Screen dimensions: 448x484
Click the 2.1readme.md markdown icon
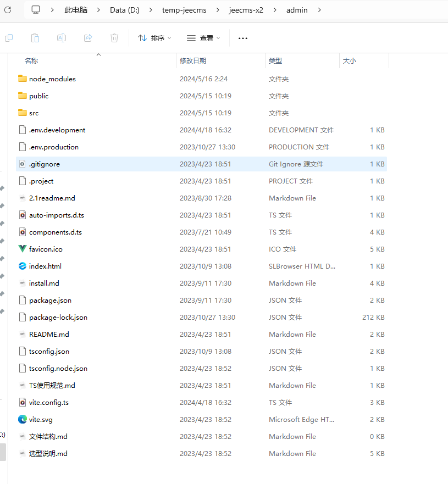pyautogui.click(x=22, y=198)
